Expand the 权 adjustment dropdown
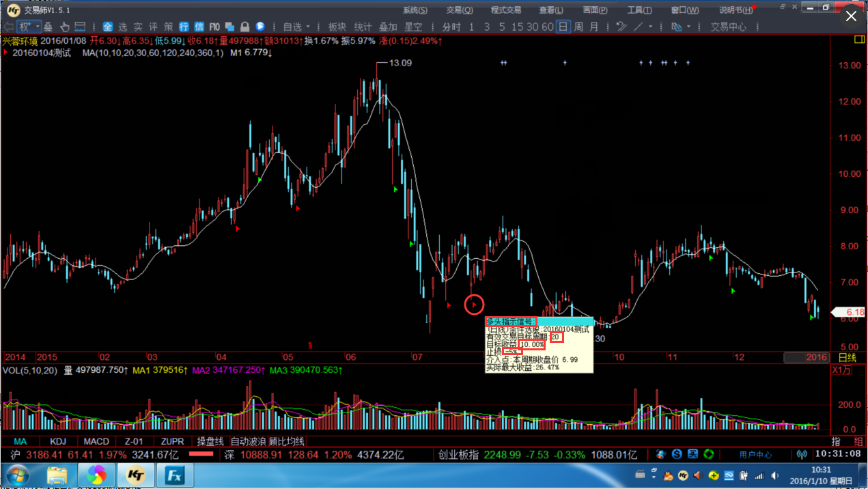Image resolution: width=868 pixels, height=489 pixels. 38,27
